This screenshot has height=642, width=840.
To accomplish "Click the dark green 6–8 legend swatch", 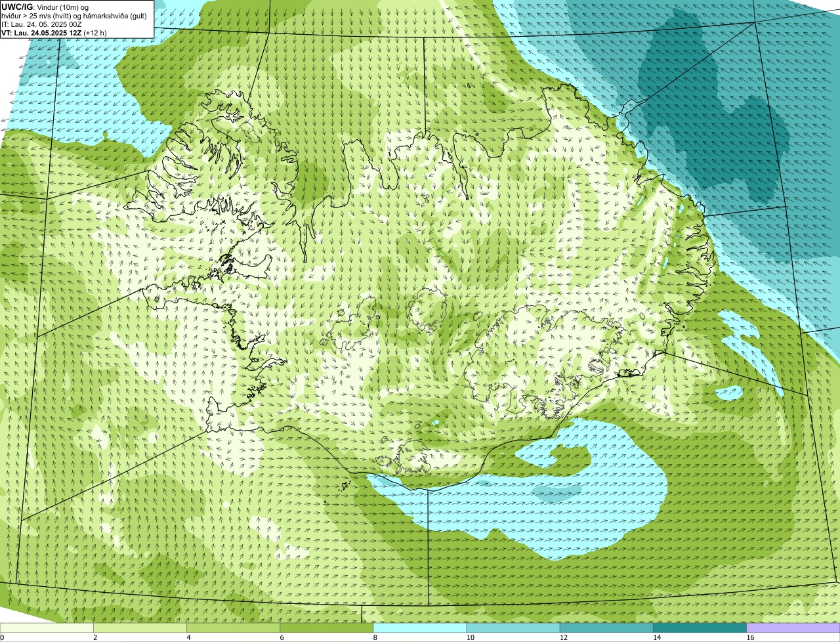I will pyautogui.click(x=327, y=628).
